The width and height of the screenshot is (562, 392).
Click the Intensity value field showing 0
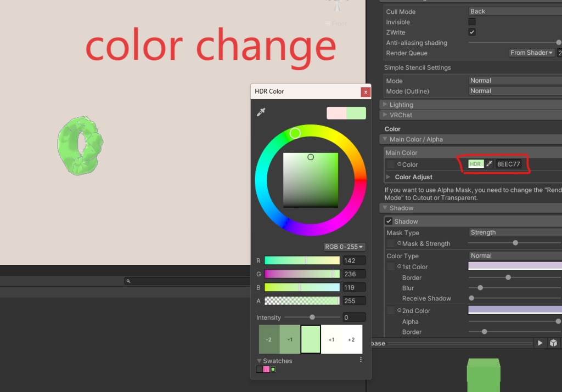[354, 317]
